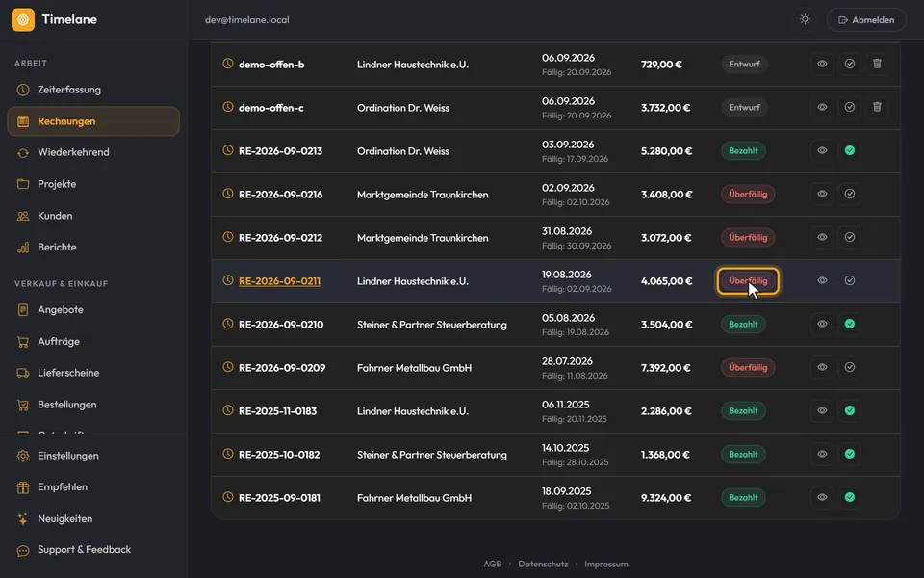Preview invoice RE-2026-09-0211 via eye icon
Screen dimensions: 924x578
pos(822,280)
